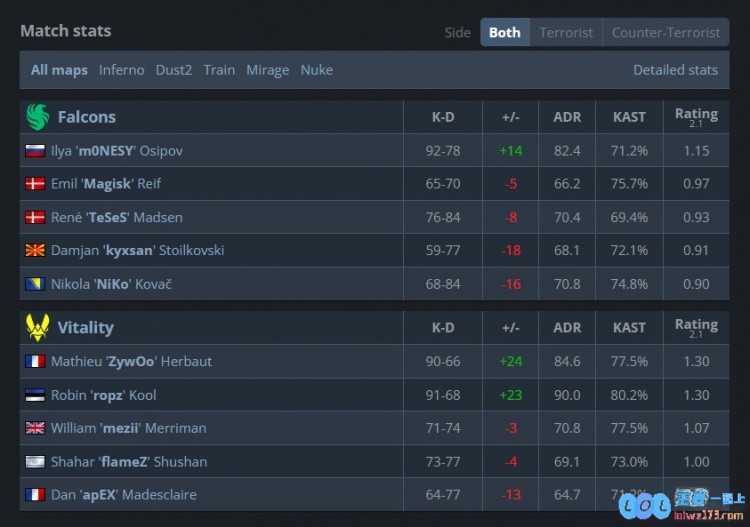Click flameZ's 69.1 ADR value
750x527 pixels.
pyautogui.click(x=567, y=462)
